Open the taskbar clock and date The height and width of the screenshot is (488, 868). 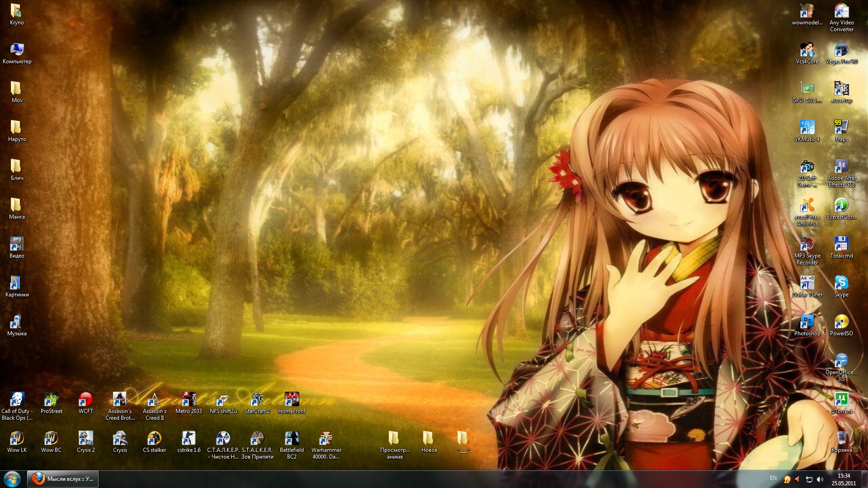click(x=843, y=479)
